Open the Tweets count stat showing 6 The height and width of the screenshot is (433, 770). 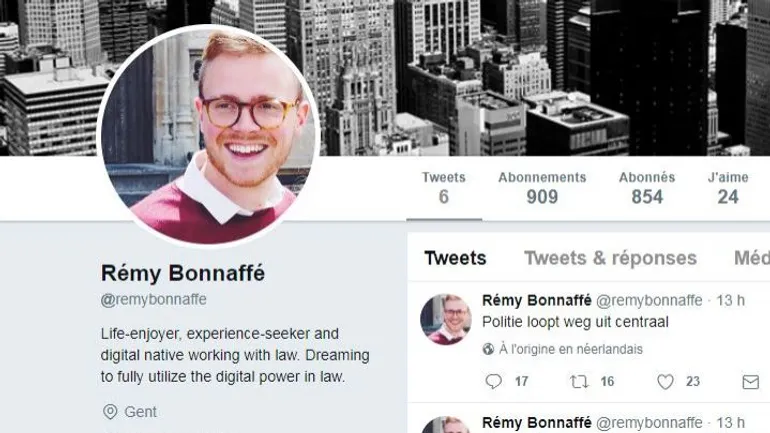pyautogui.click(x=443, y=188)
